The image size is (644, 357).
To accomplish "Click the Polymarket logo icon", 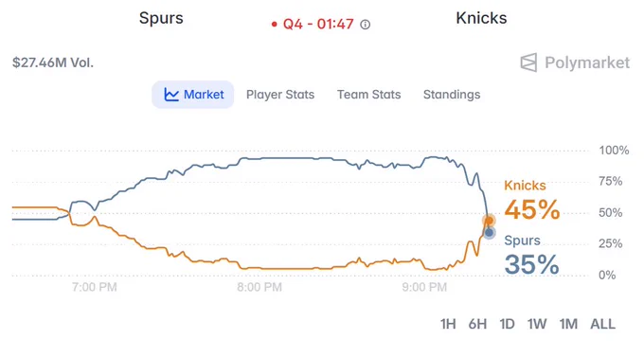I will point(528,62).
